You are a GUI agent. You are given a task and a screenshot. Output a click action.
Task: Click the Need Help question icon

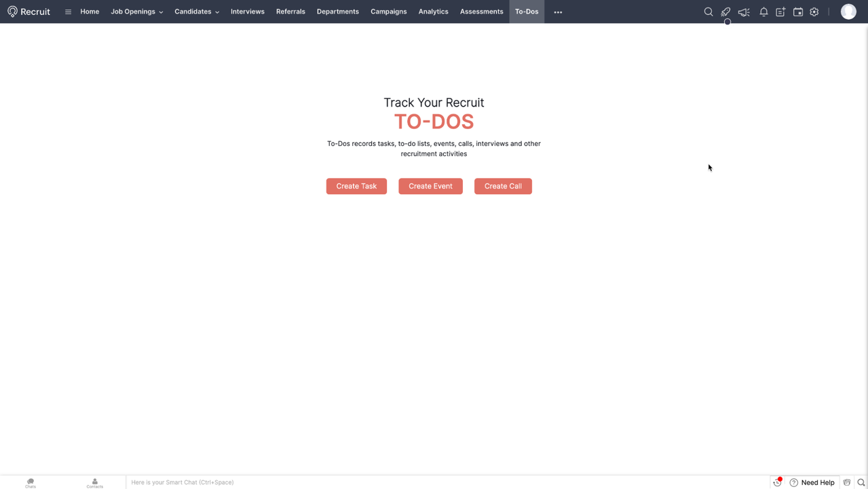pos(793,482)
